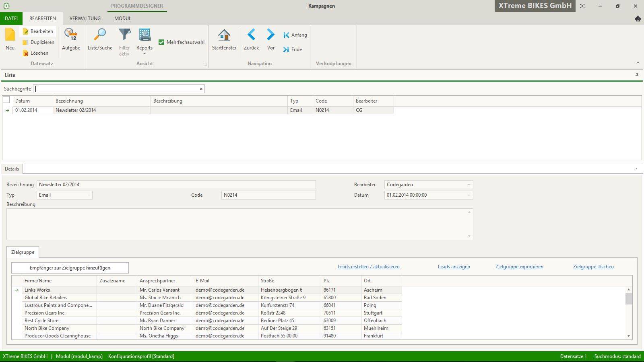Click Empfänger zur Zielgruppe hinzufügen button
This screenshot has height=362, width=644.
[70, 268]
